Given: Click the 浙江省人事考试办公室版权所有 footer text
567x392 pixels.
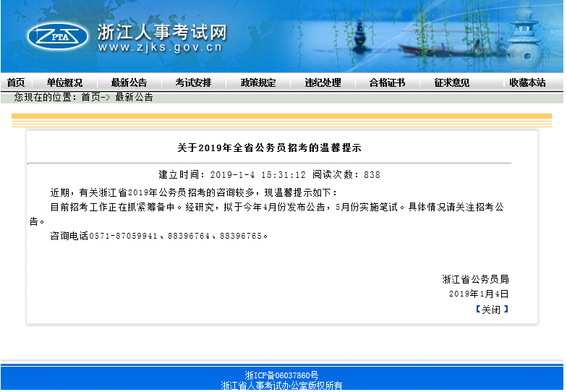Looking at the screenshot, I should pos(281,386).
